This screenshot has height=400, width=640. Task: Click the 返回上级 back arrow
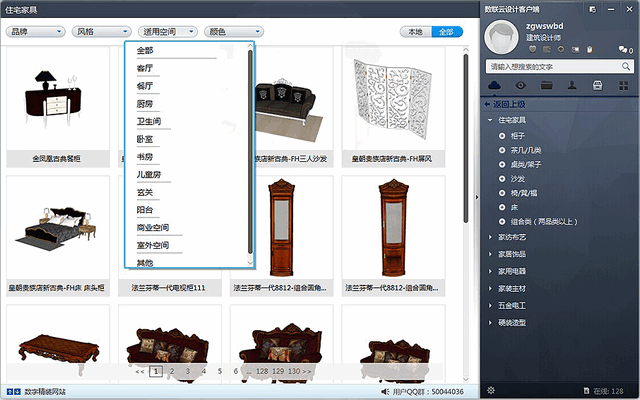coord(487,104)
